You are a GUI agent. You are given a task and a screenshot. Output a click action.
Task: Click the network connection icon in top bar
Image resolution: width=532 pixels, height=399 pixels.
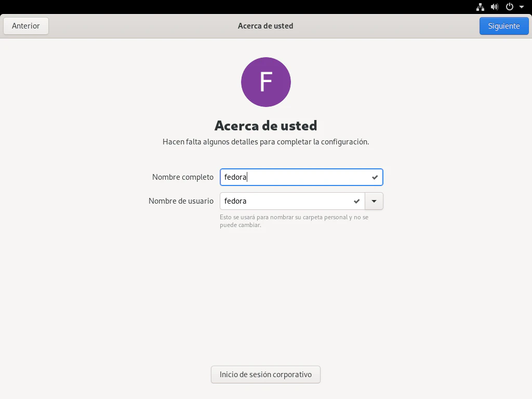(480, 7)
